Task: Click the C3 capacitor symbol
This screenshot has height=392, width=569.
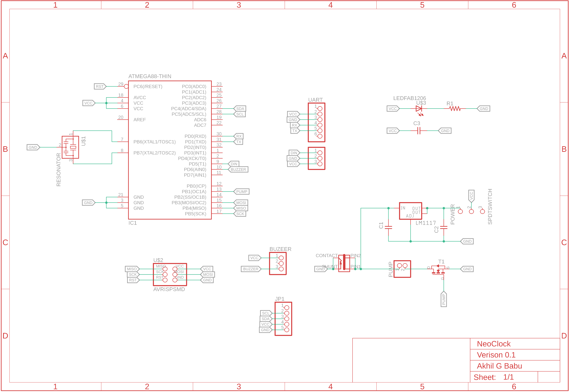Action: point(419,131)
